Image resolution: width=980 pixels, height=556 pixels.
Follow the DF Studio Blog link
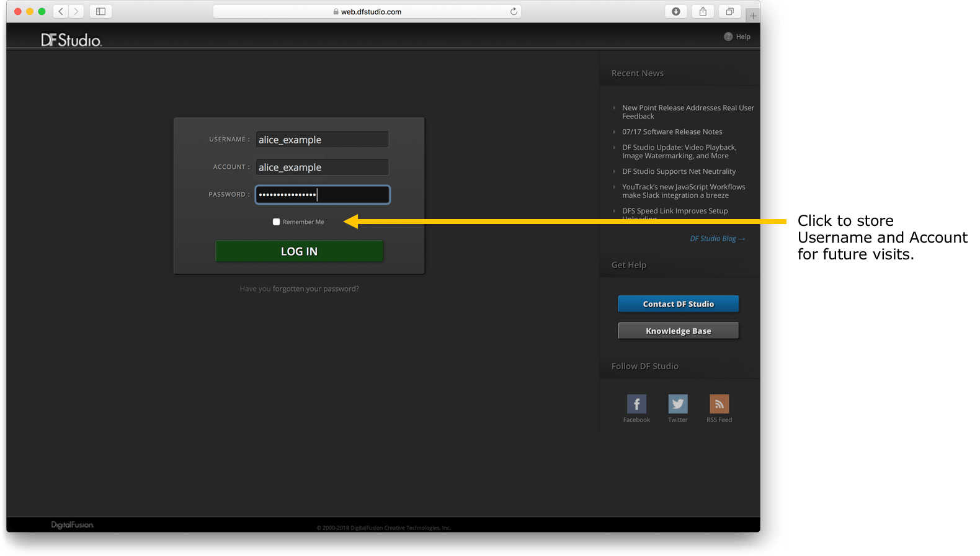[x=718, y=238]
